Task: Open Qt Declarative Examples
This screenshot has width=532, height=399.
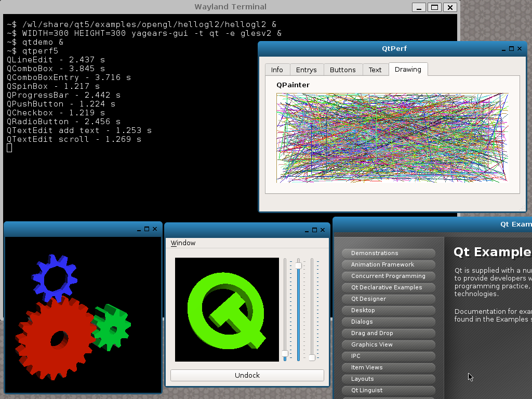Action: [389, 287]
